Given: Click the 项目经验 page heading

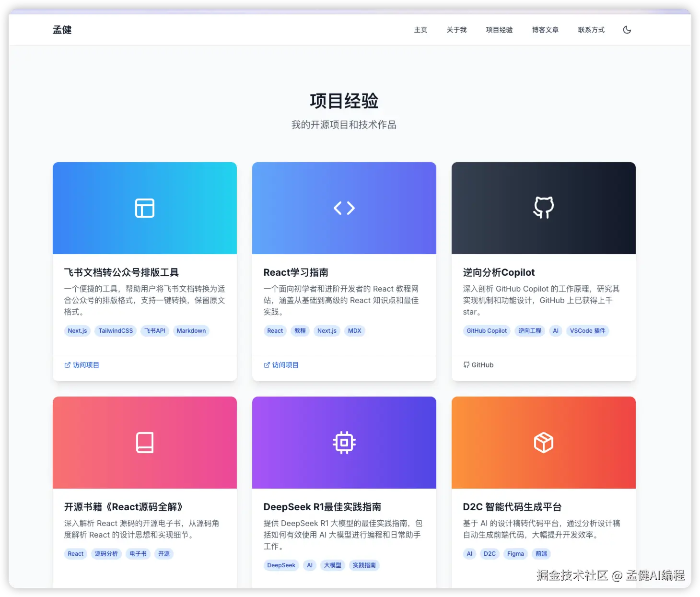Looking at the screenshot, I should [344, 101].
